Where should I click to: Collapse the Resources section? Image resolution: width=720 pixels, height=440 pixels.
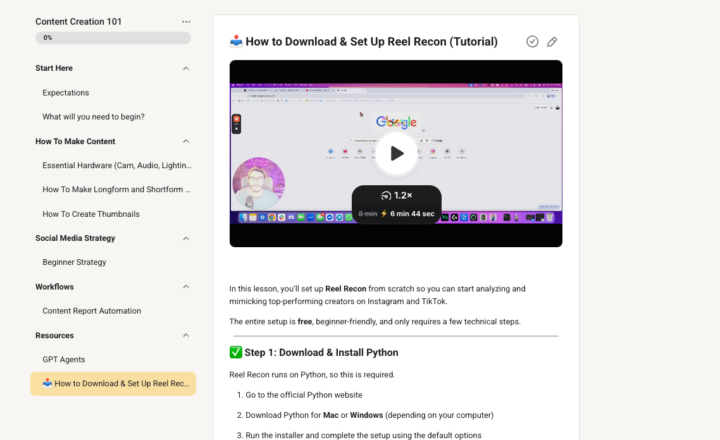(x=186, y=335)
